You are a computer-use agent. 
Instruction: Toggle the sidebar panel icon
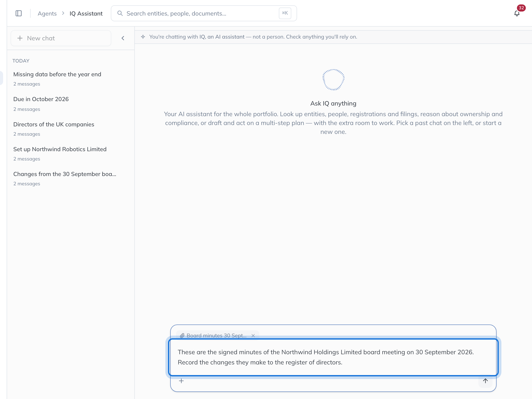click(19, 13)
